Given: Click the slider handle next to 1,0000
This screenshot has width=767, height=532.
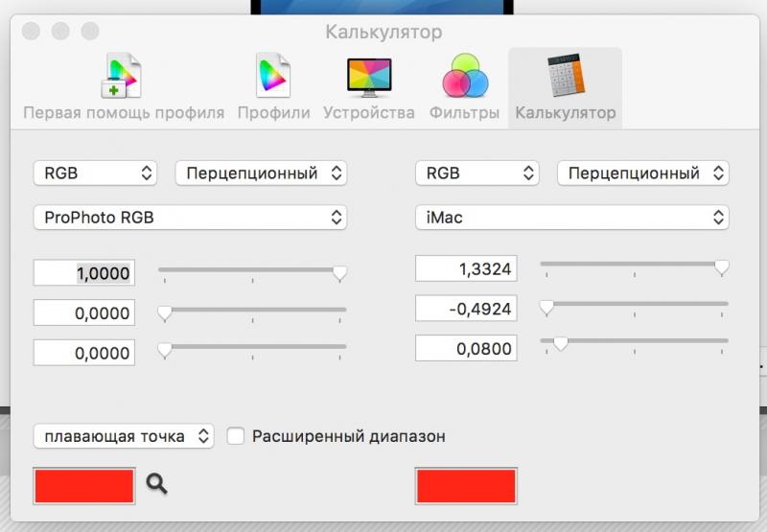Looking at the screenshot, I should coord(339,273).
